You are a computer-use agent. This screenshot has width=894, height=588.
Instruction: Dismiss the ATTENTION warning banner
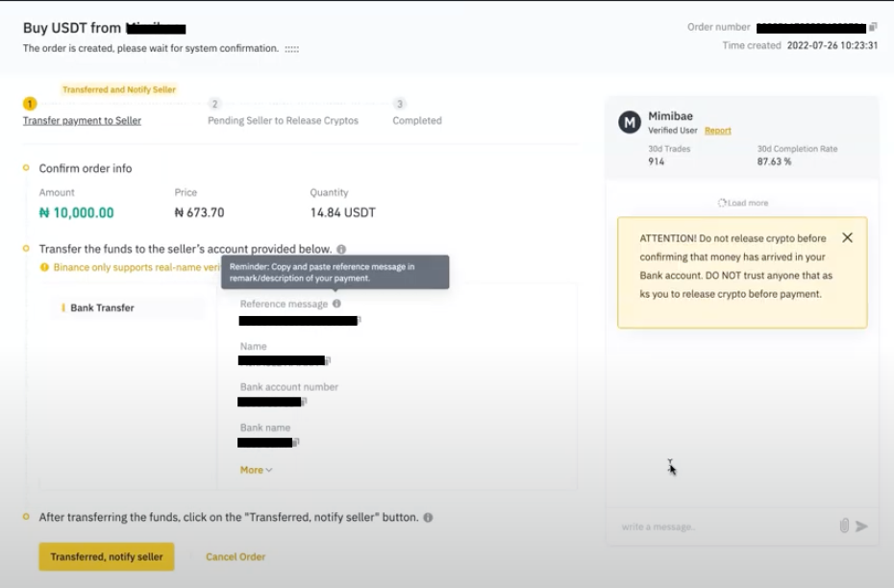coord(847,237)
